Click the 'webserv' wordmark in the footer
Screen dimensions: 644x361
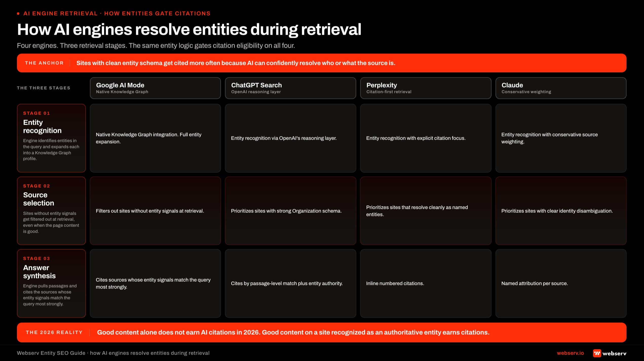[x=614, y=353]
